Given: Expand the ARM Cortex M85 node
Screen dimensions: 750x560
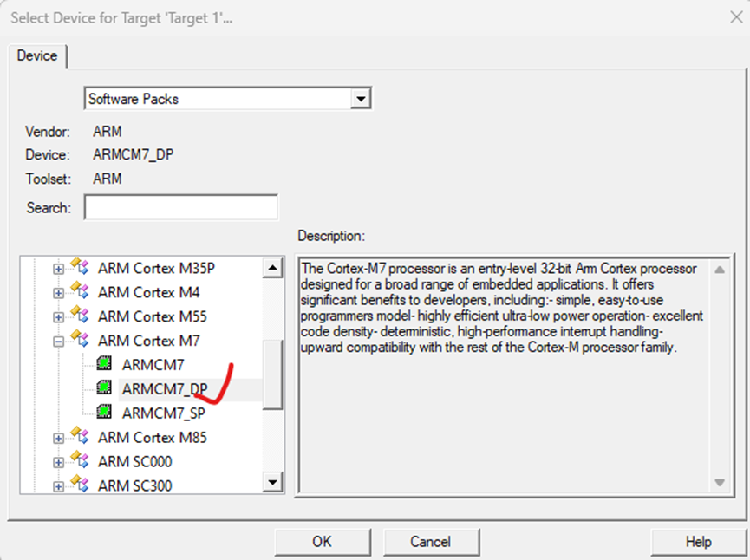Looking at the screenshot, I should (58, 439).
